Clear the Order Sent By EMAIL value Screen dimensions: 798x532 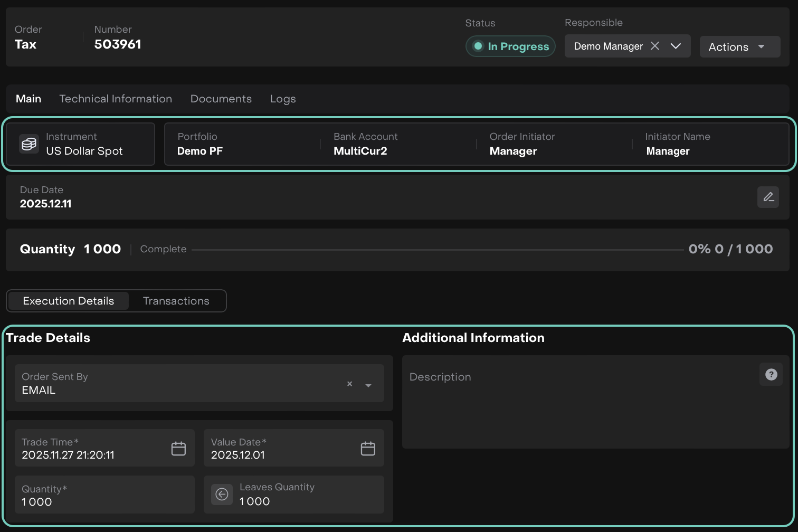pos(349,384)
